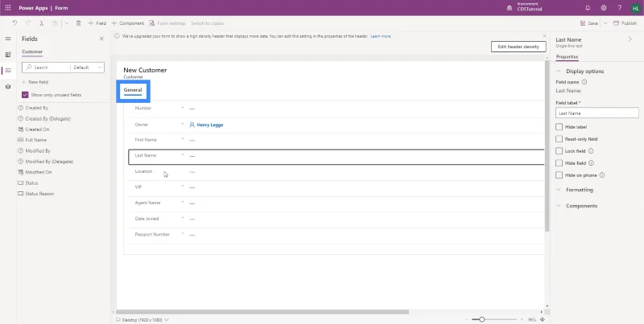Check the Read-only field checkbox
The width and height of the screenshot is (644, 324).
559,139
